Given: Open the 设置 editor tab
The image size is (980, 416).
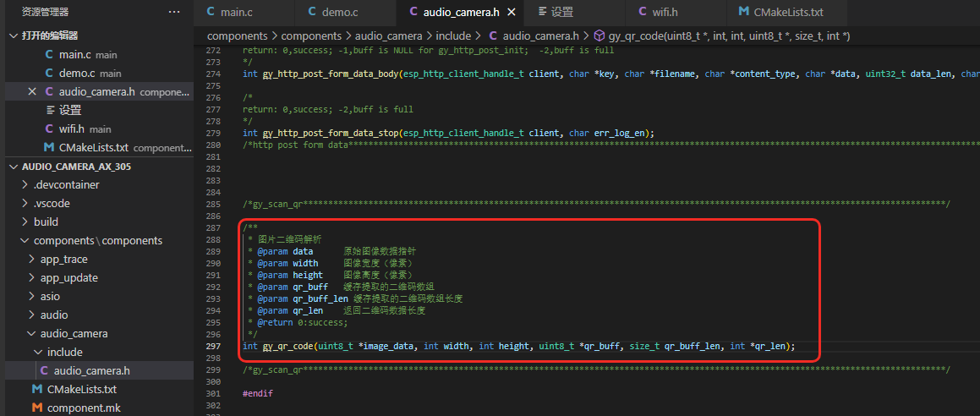Looking at the screenshot, I should (x=575, y=12).
